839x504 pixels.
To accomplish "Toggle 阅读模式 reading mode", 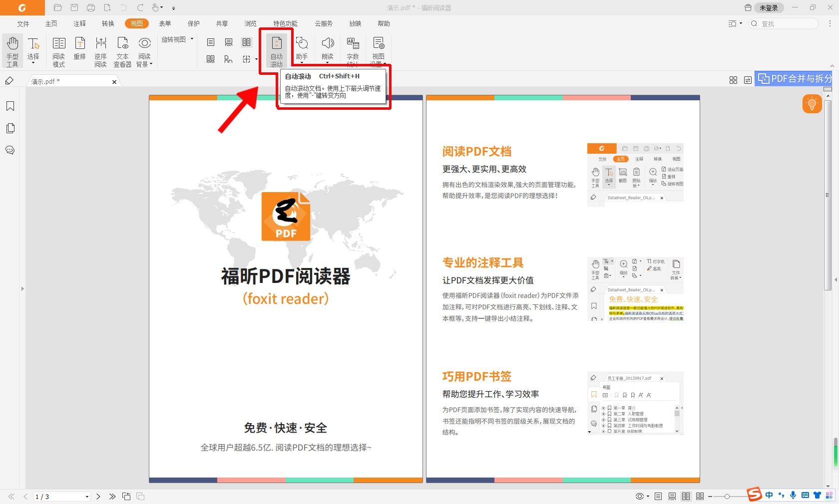I will [58, 50].
